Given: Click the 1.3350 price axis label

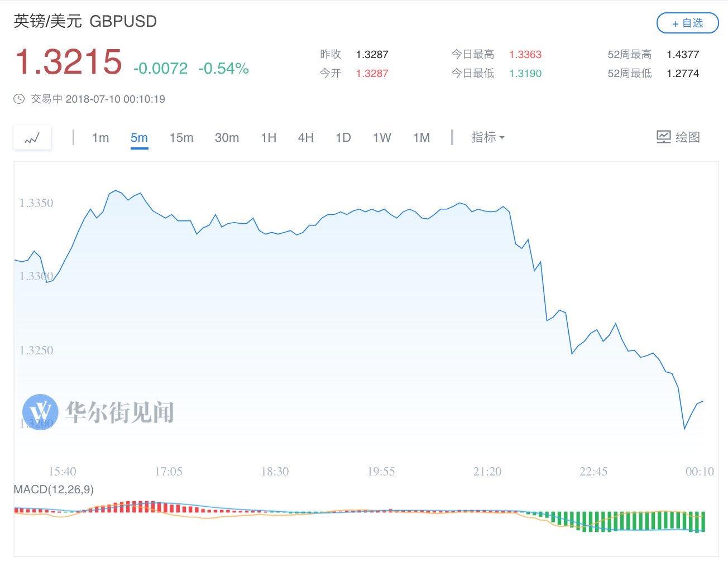Looking at the screenshot, I should pyautogui.click(x=36, y=203).
